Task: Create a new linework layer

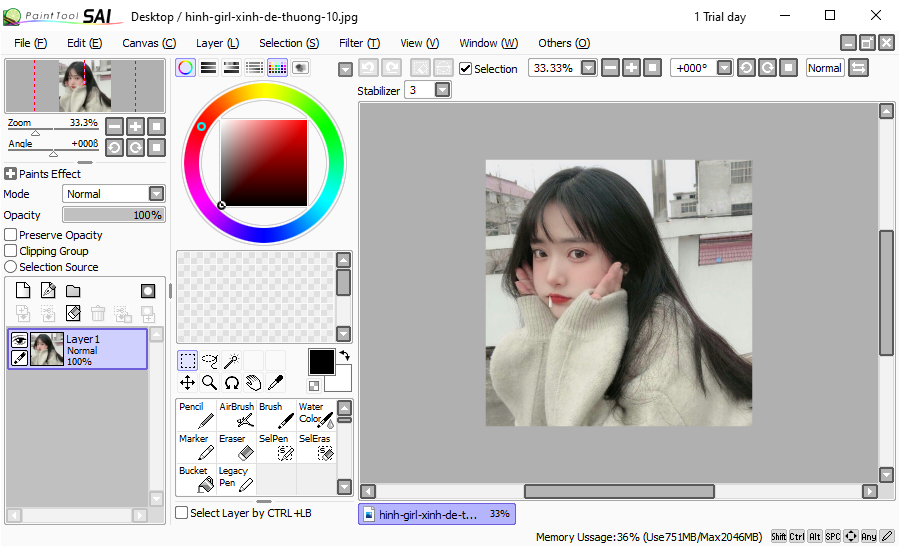Action: pyautogui.click(x=48, y=290)
